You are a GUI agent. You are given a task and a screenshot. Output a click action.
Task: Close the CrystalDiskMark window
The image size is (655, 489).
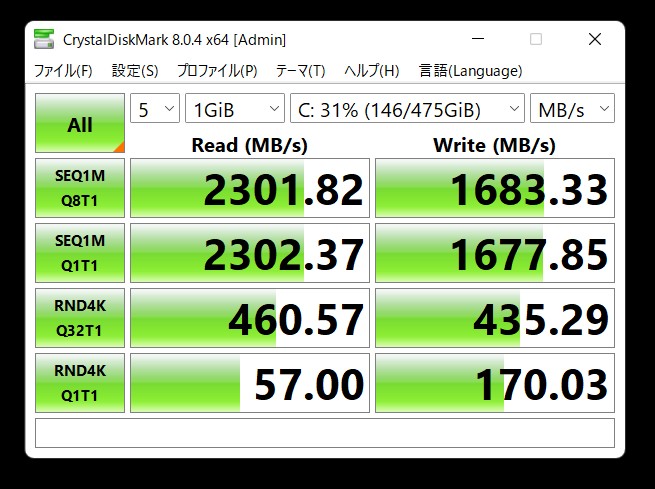point(595,39)
